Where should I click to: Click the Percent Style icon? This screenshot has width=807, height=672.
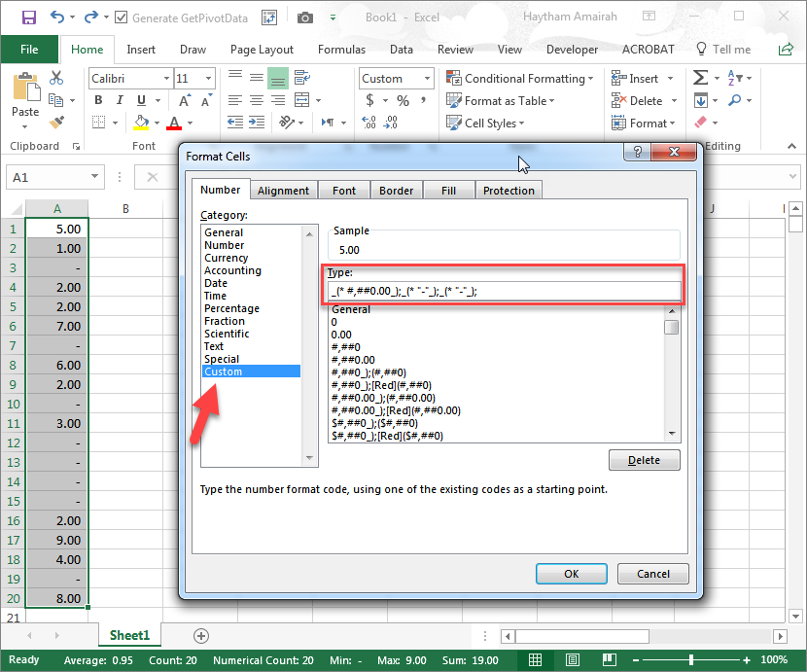(403, 100)
